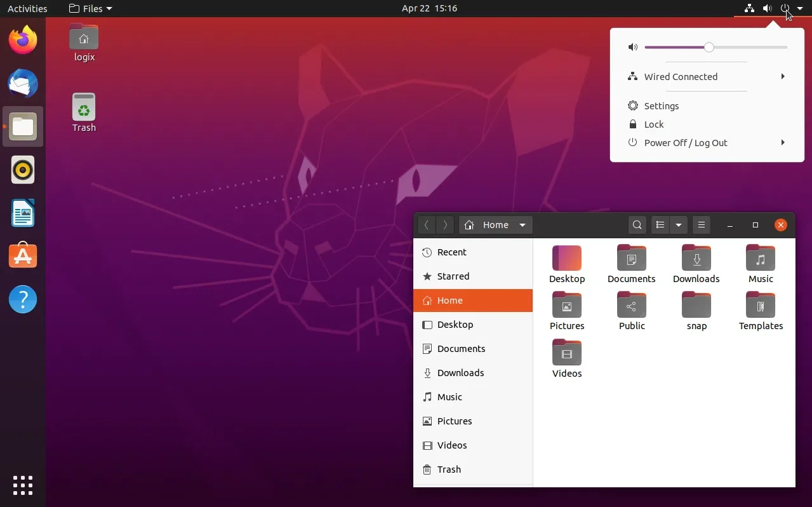The height and width of the screenshot is (507, 812).
Task: Open Starred in the Files sidebar
Action: click(473, 276)
